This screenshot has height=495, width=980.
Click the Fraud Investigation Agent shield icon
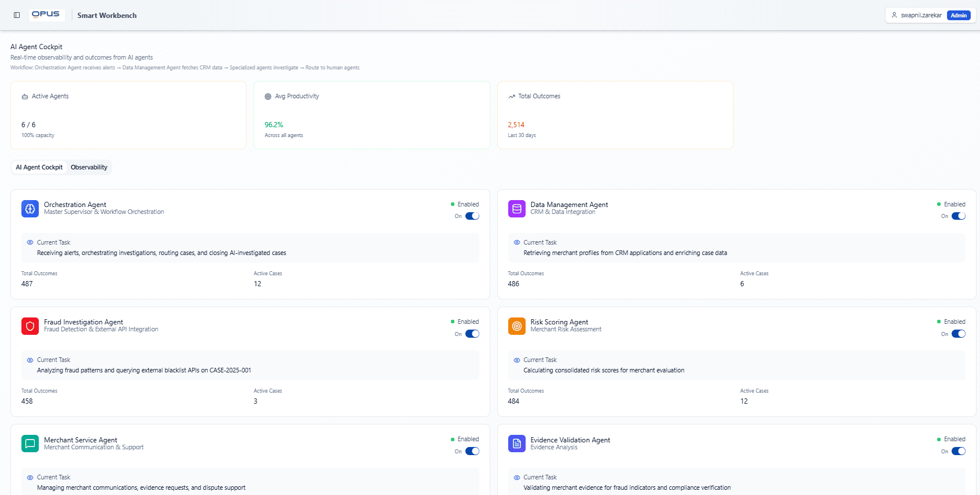(x=30, y=326)
